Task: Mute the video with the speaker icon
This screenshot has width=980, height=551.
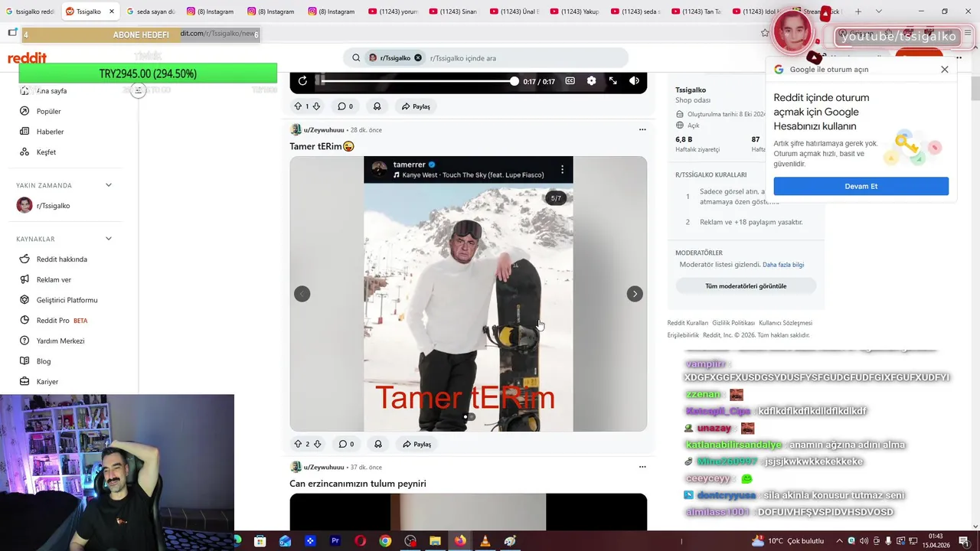Action: [634, 81]
